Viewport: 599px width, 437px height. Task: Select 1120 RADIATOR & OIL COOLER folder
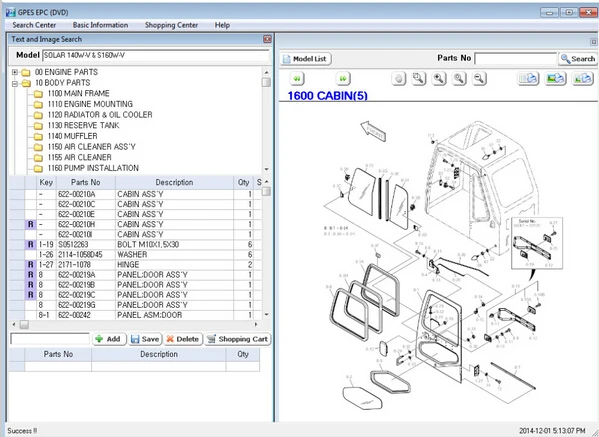click(100, 115)
